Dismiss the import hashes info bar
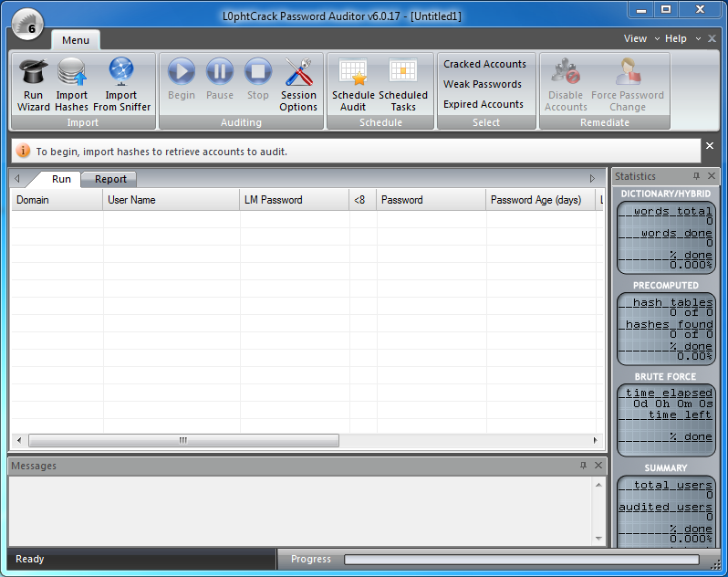728x577 pixels. click(710, 146)
